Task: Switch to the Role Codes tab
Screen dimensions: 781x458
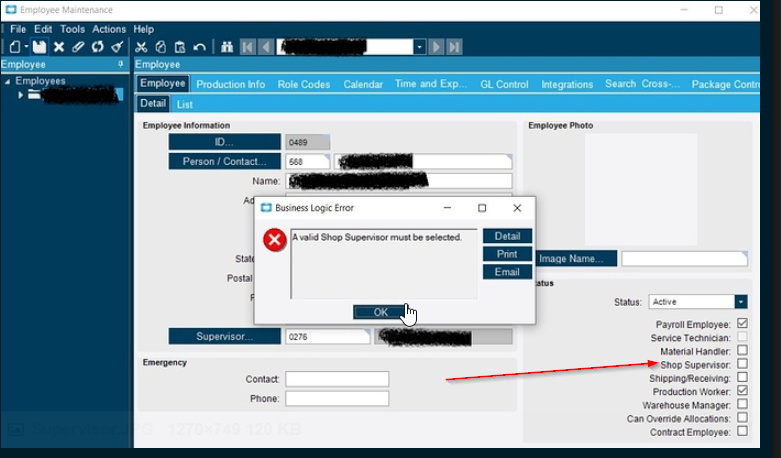Action: (x=304, y=84)
